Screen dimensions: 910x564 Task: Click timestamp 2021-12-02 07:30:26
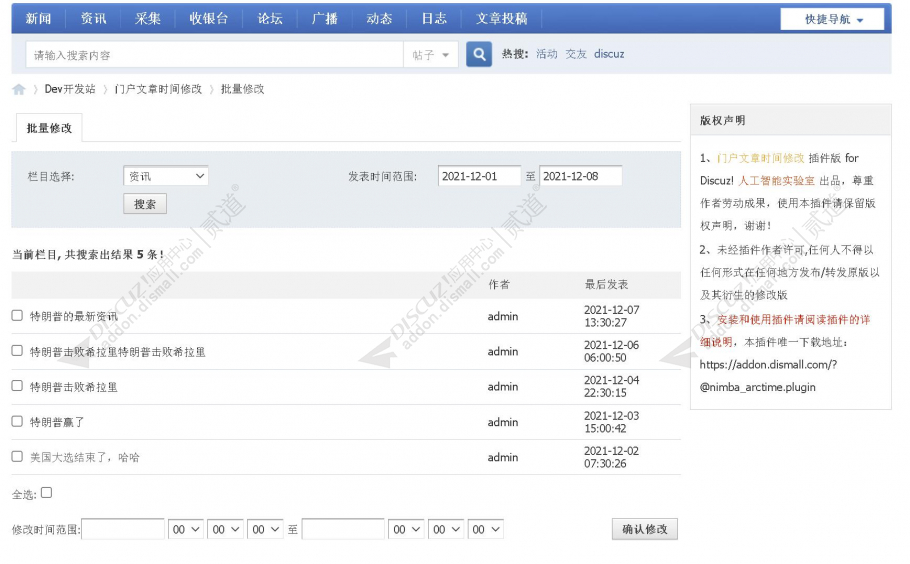(x=612, y=457)
